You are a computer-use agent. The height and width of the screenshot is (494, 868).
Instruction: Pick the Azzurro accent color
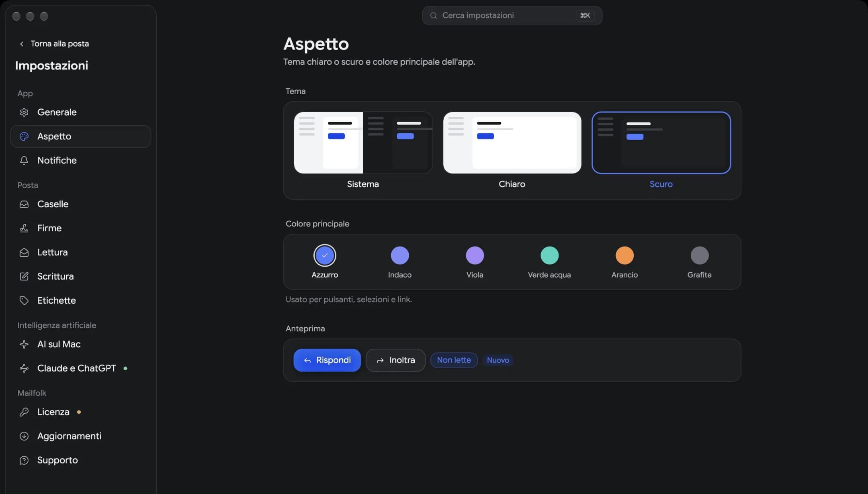(x=325, y=255)
